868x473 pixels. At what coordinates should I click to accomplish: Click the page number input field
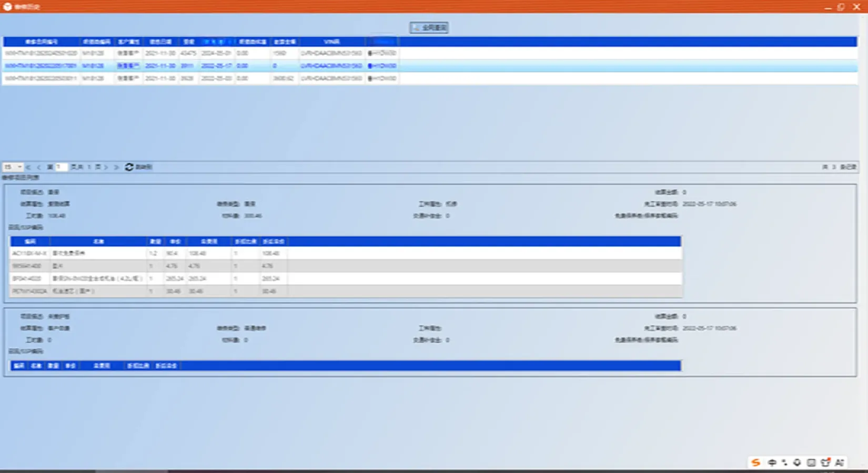tap(62, 167)
